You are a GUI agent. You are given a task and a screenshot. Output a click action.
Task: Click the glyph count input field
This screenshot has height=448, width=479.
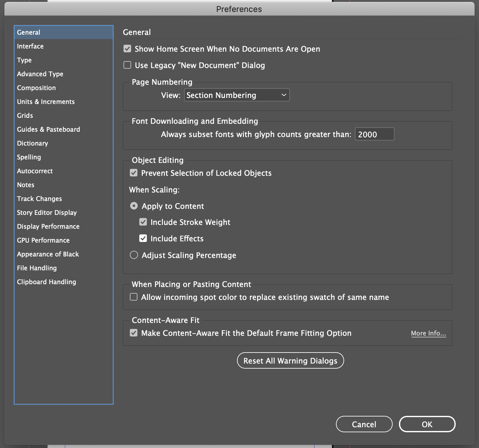pyautogui.click(x=374, y=134)
